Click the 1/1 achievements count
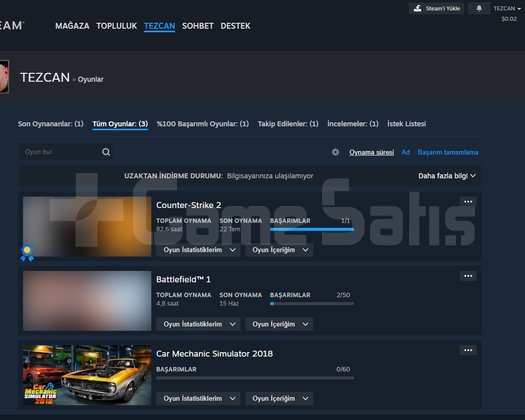525x420 pixels. pyautogui.click(x=345, y=221)
